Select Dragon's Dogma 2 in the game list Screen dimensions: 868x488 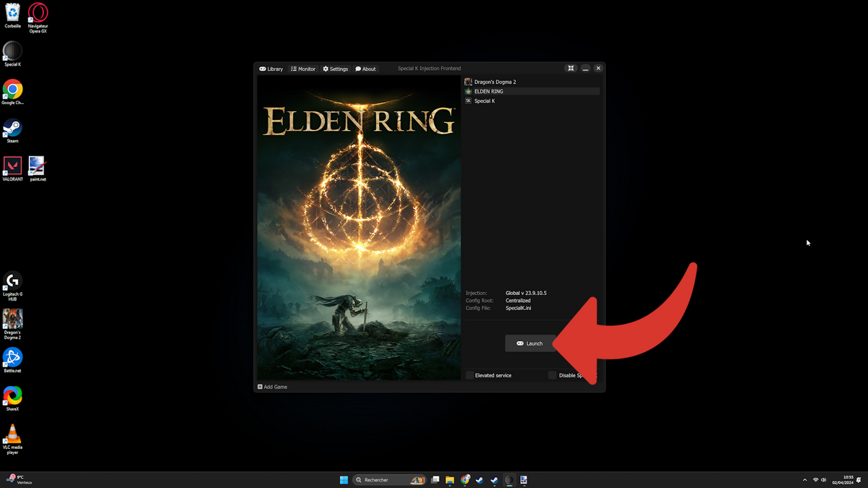[532, 82]
